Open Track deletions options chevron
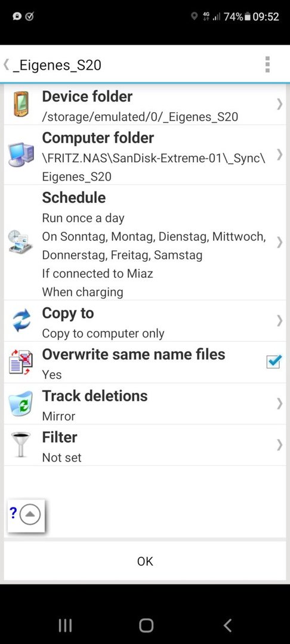The image size is (290, 644). pos(280,403)
